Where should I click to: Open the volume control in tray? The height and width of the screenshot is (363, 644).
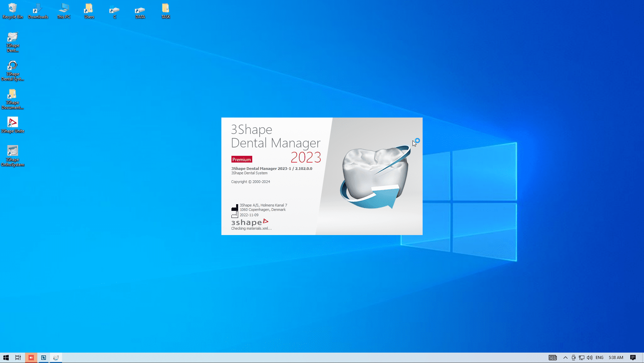[589, 358]
